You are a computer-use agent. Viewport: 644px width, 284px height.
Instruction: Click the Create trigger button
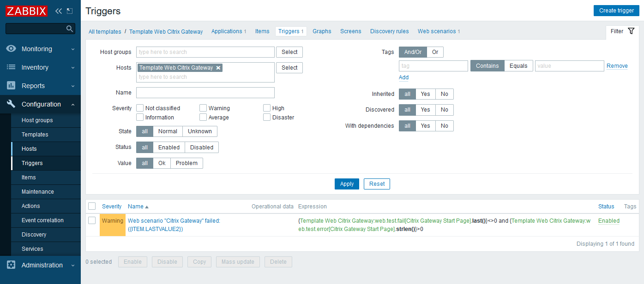[x=616, y=10]
